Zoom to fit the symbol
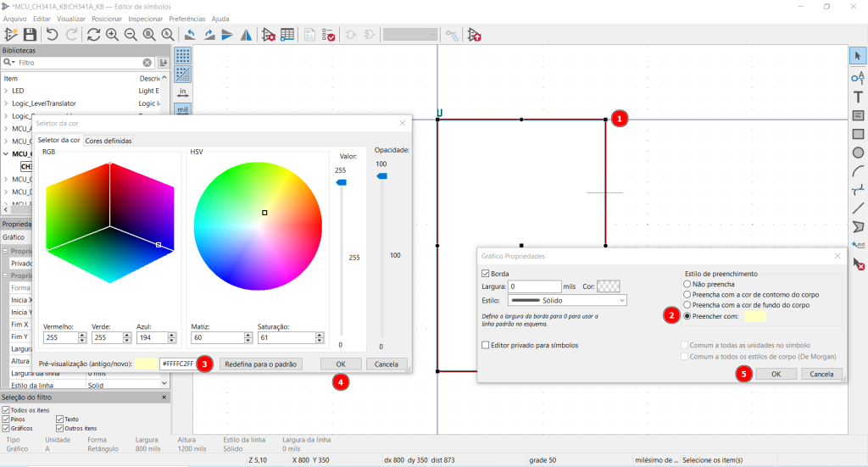The height and width of the screenshot is (467, 868). pos(149,35)
